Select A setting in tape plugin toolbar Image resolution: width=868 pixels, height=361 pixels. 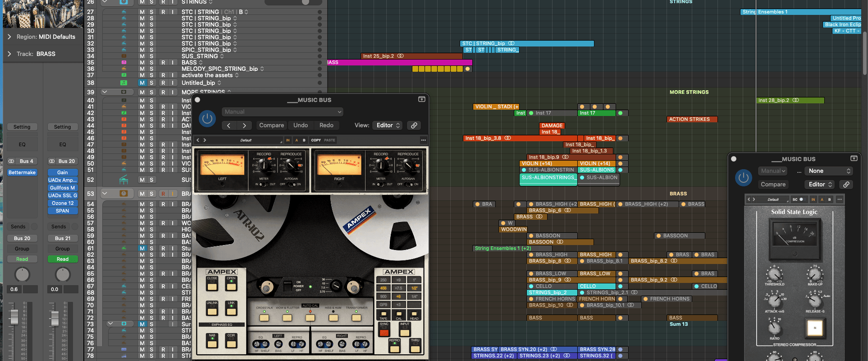click(297, 140)
